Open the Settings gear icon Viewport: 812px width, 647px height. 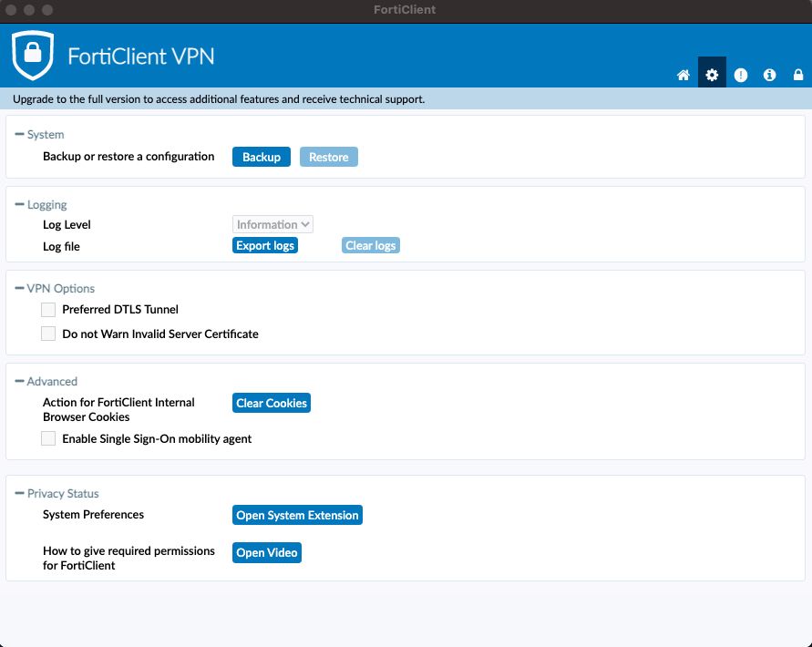(712, 75)
